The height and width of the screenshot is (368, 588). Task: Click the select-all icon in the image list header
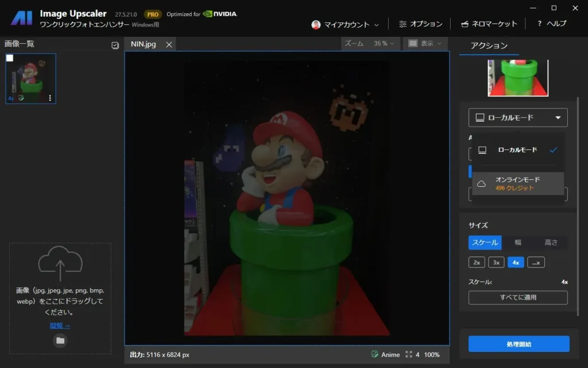(x=115, y=45)
